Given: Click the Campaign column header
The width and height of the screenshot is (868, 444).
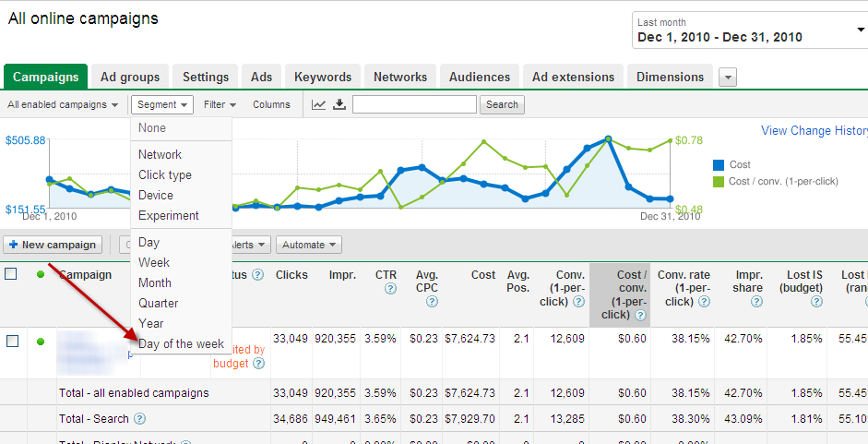Looking at the screenshot, I should coord(85,275).
